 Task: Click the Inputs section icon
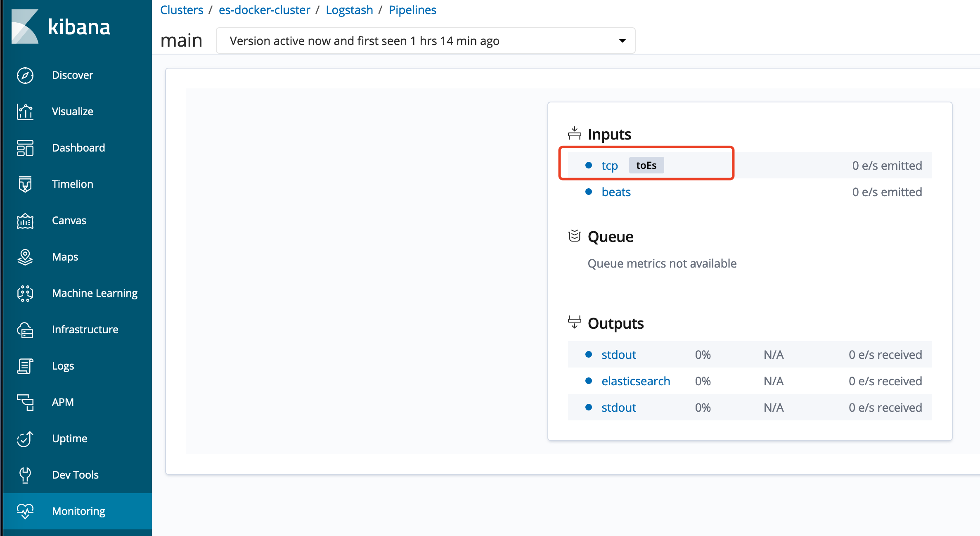click(575, 134)
